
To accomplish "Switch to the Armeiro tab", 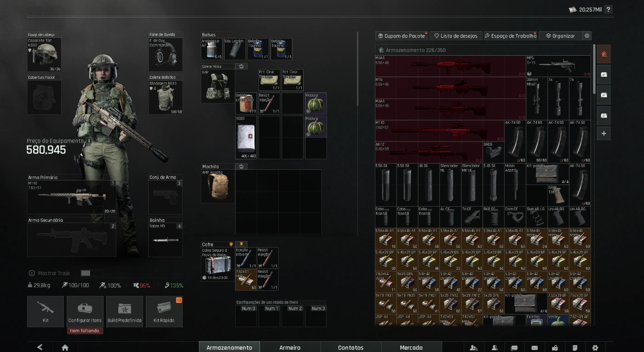I will 290,347.
